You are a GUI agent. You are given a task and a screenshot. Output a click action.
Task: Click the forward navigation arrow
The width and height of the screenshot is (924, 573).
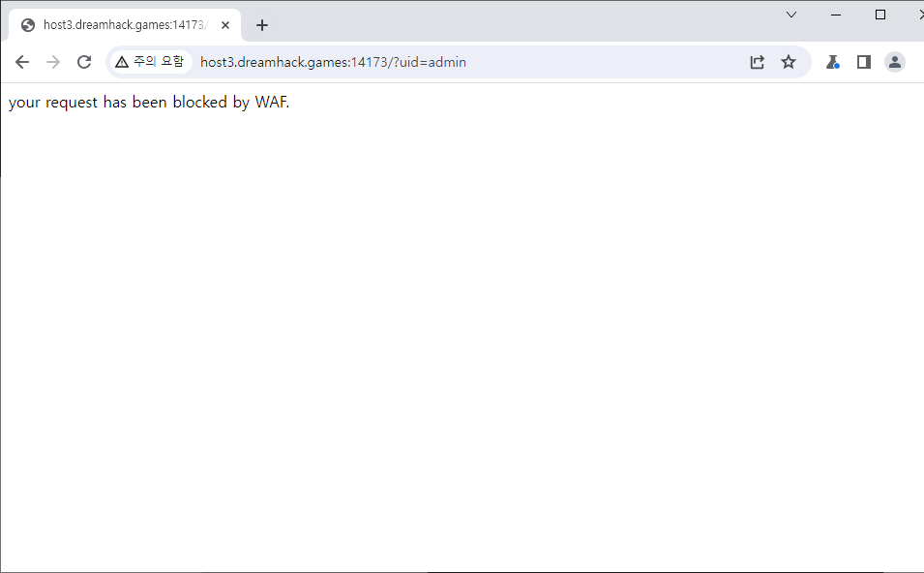[x=53, y=62]
